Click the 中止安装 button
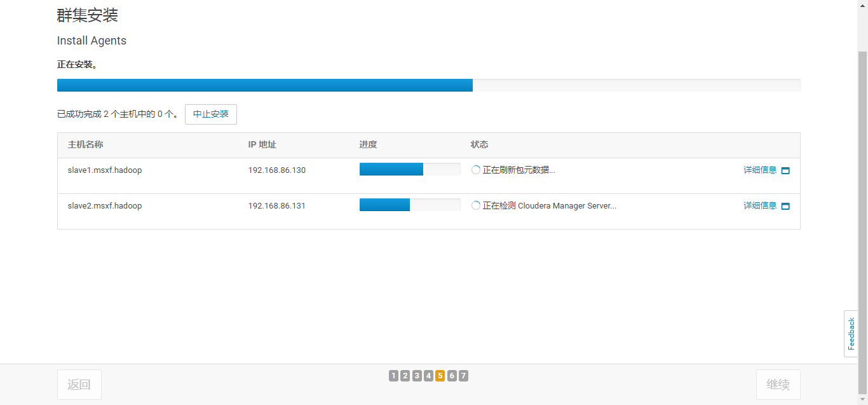 [x=211, y=114]
